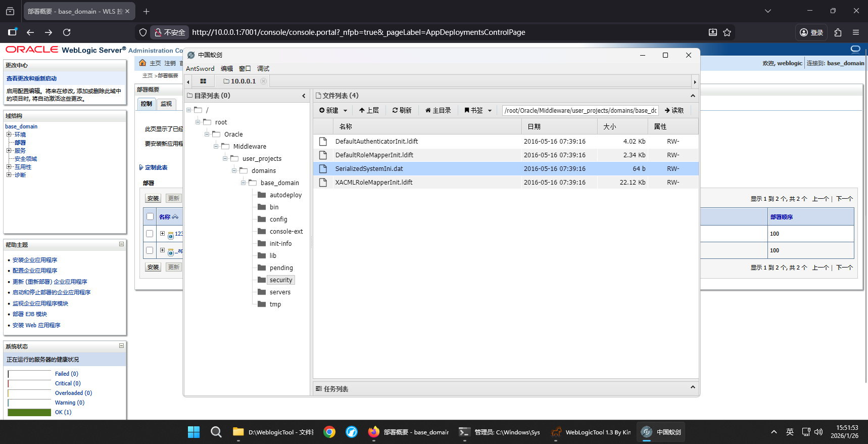Jump to home directory with 主目录
The height and width of the screenshot is (444, 868).
[438, 110]
